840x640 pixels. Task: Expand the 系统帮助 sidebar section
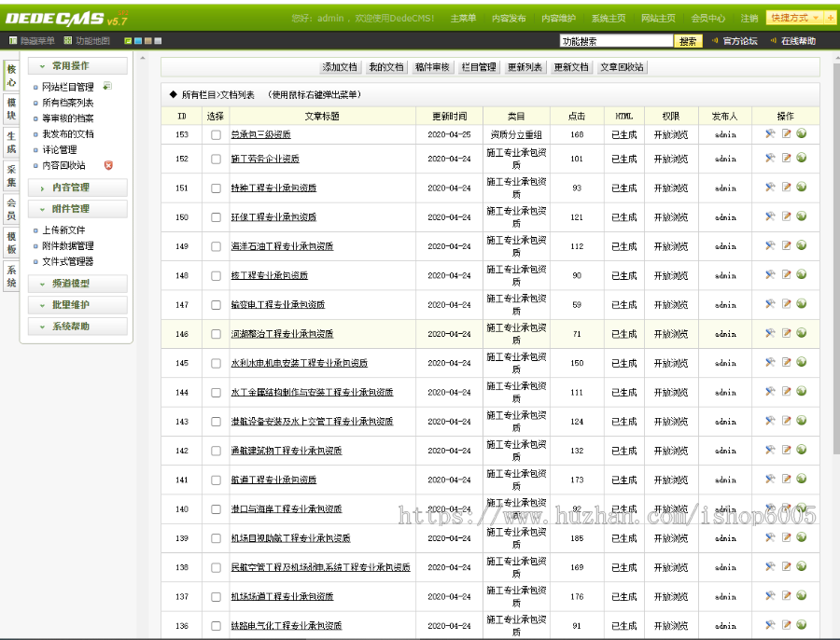tap(77, 327)
